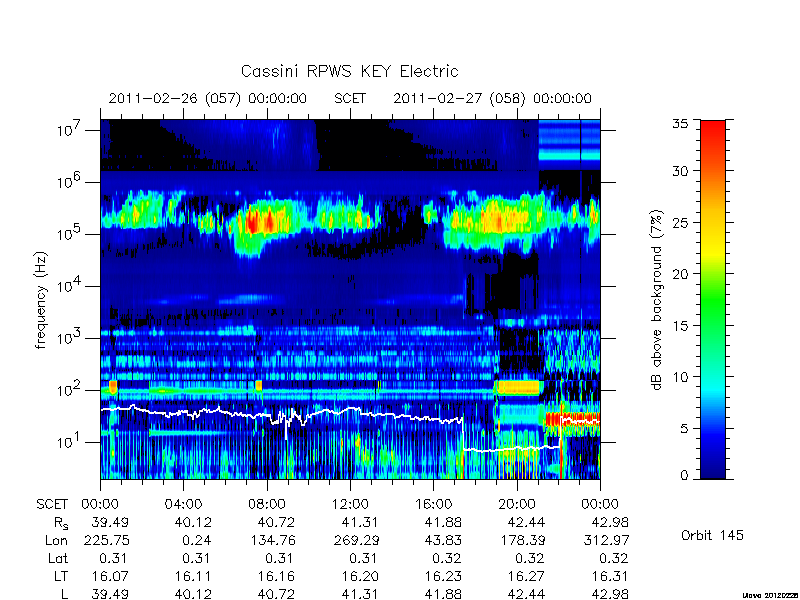Click the 'Orbit 145' text

click(712, 535)
